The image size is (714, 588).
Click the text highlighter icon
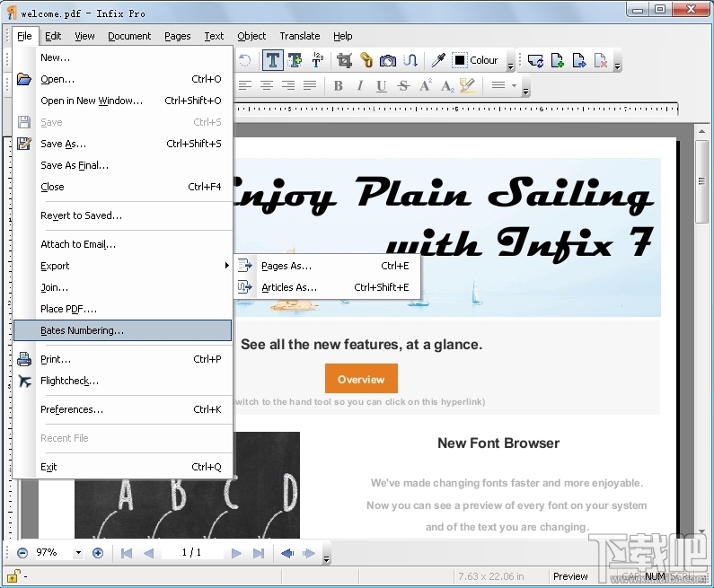tap(468, 85)
